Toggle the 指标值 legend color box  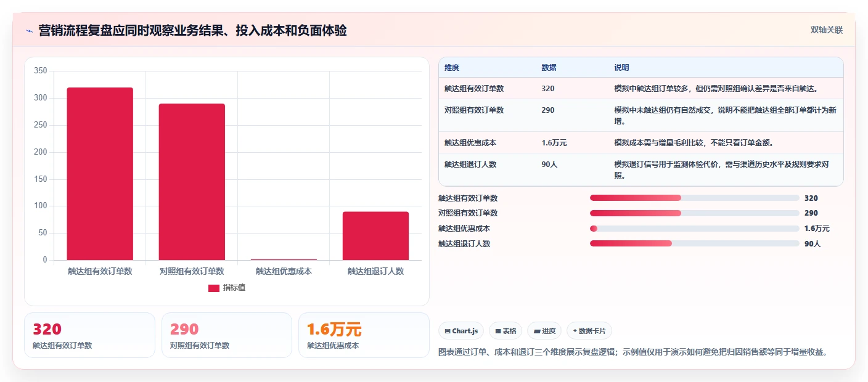(214, 288)
